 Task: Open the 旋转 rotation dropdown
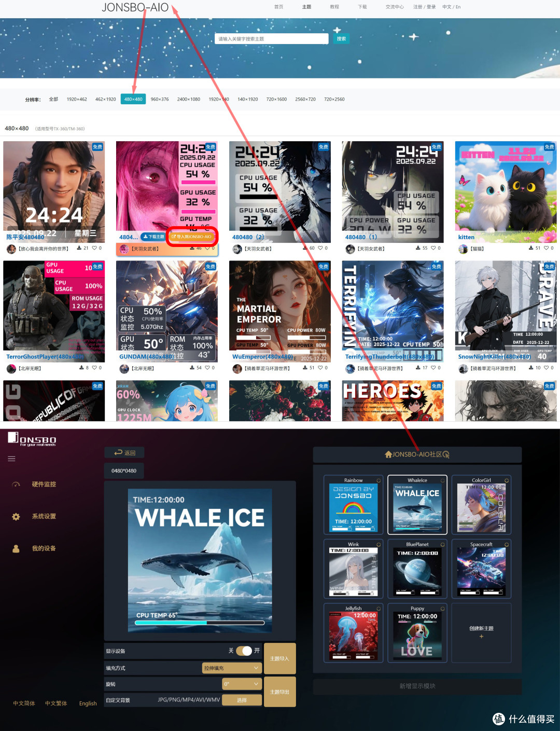(242, 684)
